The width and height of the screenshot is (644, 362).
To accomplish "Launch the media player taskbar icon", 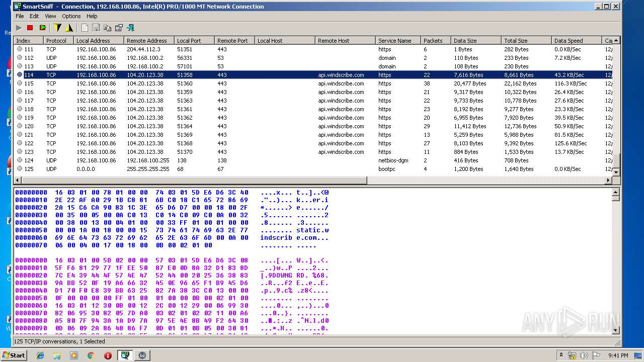I will (x=74, y=355).
